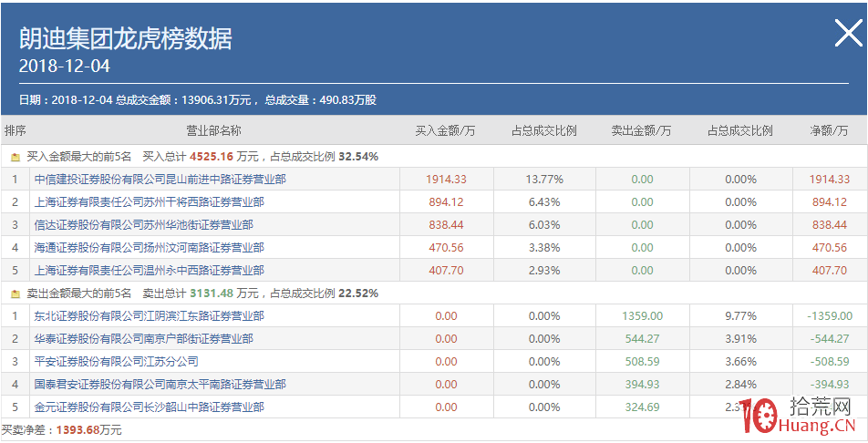
Task: Click net amount -394.93 cell
Action: (x=830, y=385)
